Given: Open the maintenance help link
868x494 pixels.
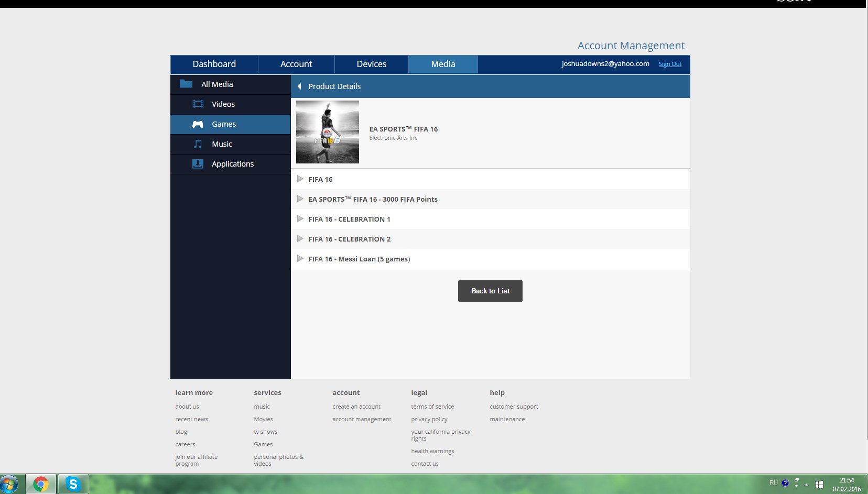Looking at the screenshot, I should click(507, 419).
